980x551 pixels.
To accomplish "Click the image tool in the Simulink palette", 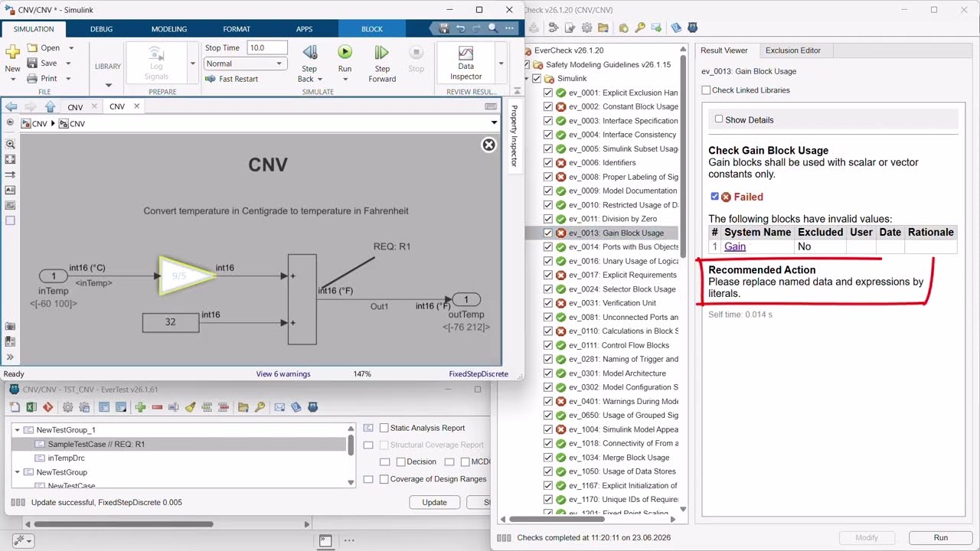I will click(x=10, y=205).
